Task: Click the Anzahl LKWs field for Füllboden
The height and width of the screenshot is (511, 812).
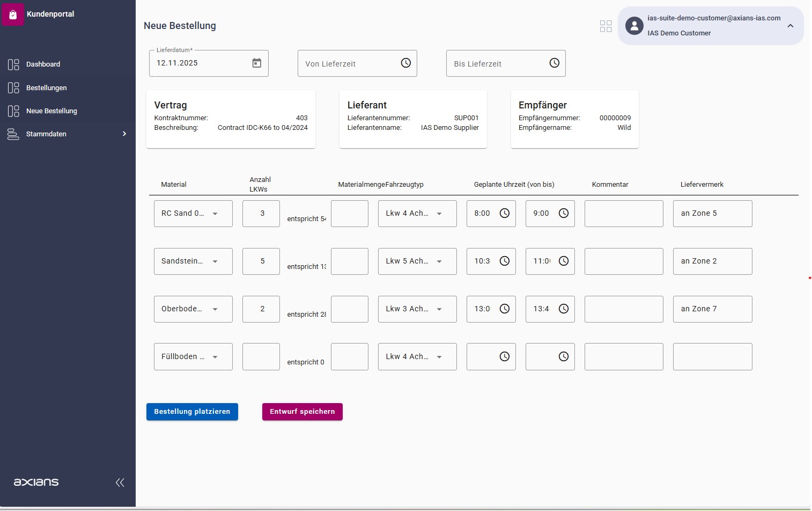Action: tap(261, 357)
